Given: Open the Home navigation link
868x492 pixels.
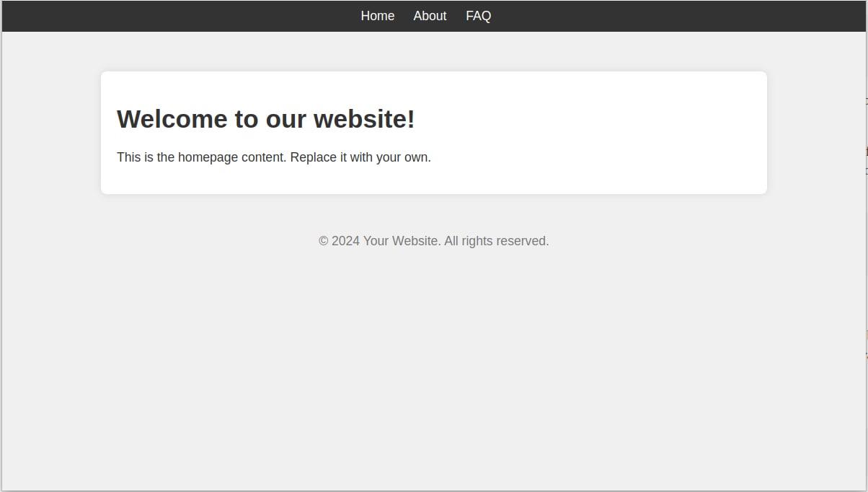Looking at the screenshot, I should click(377, 16).
